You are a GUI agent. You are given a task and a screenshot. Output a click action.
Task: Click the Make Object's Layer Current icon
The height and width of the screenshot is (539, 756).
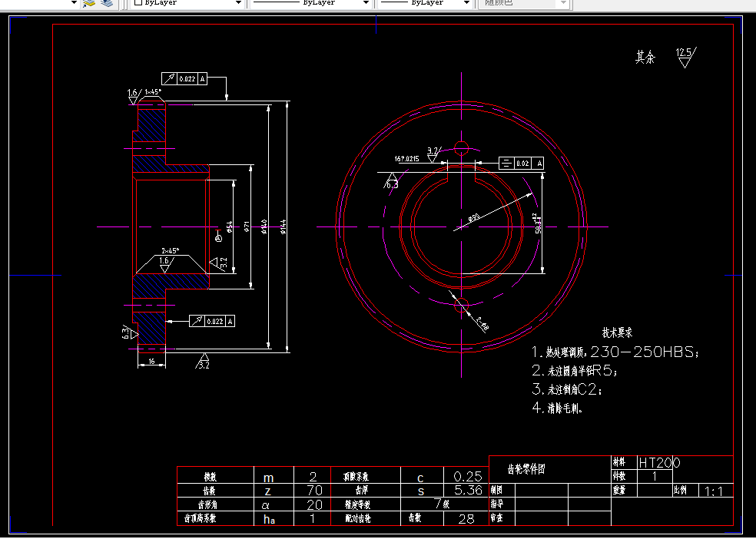[89, 3]
